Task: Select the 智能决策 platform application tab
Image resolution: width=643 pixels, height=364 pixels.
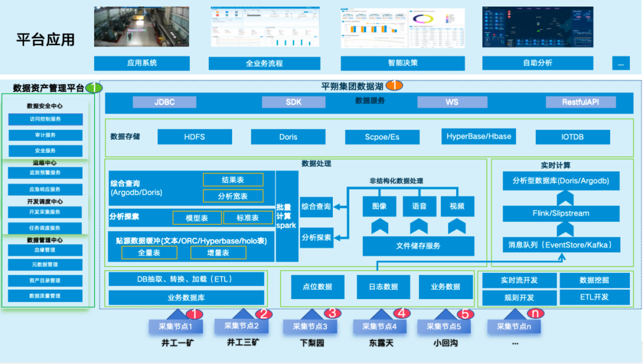Action: pos(402,63)
